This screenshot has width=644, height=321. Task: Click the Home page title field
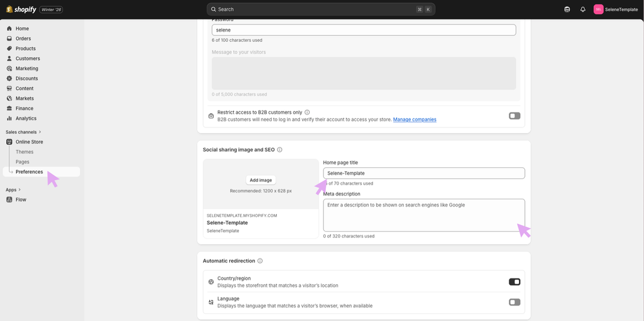[x=424, y=173]
